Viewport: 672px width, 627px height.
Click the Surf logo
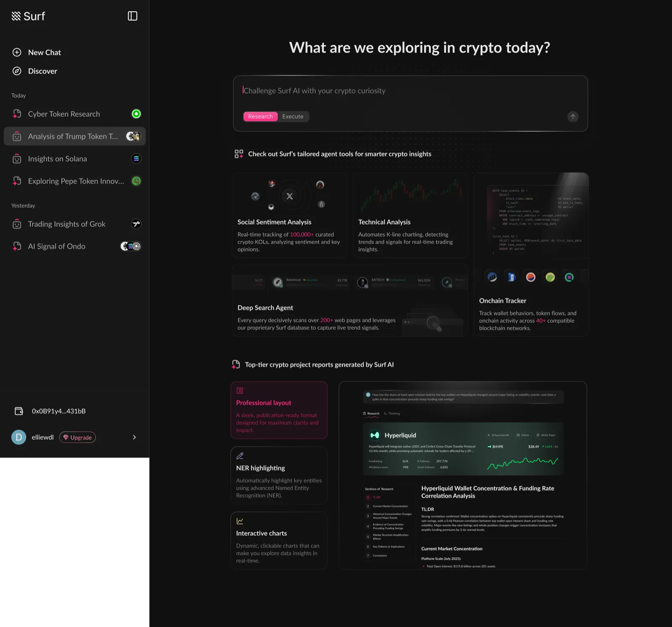click(x=28, y=16)
